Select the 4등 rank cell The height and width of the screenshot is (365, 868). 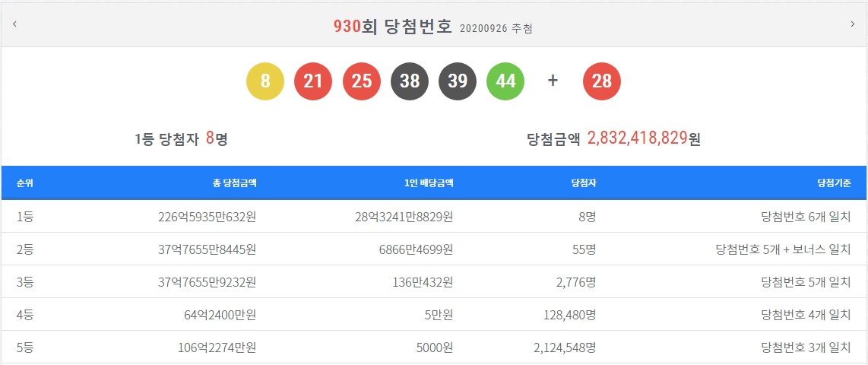(x=25, y=315)
